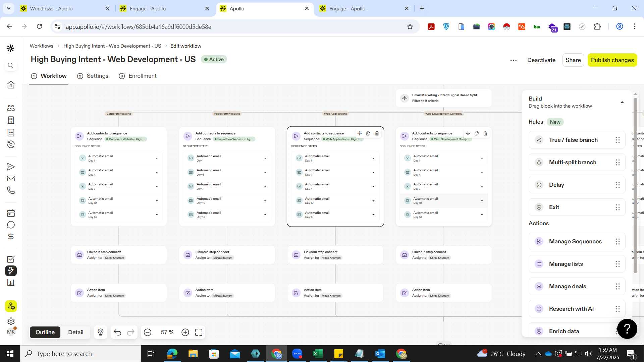
Task: Click the workflow tips lightbulb icon
Action: point(101,332)
